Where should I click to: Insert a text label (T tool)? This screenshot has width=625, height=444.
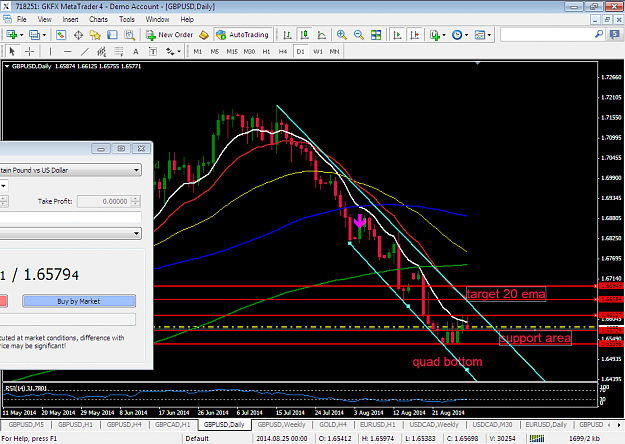tap(153, 51)
